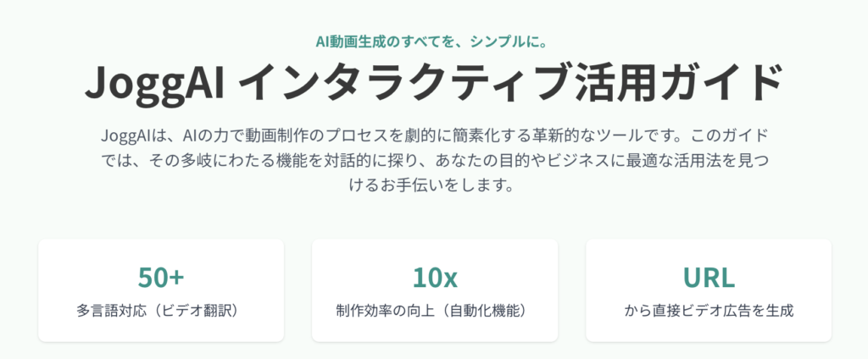Image resolution: width=868 pixels, height=359 pixels.
Task: Click the 10x statistic text
Action: [435, 279]
